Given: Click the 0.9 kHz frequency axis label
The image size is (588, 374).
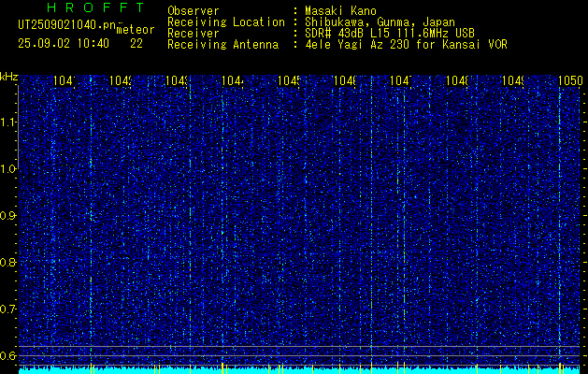Looking at the screenshot, I should [x=7, y=216].
